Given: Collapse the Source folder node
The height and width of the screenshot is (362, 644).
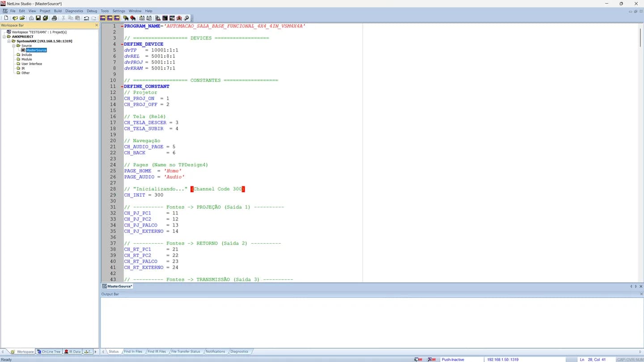Looking at the screenshot, I should click(x=13, y=46).
